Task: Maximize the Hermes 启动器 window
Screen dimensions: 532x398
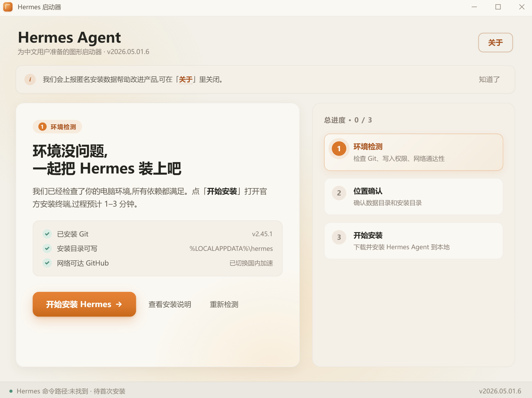Action: [x=498, y=7]
